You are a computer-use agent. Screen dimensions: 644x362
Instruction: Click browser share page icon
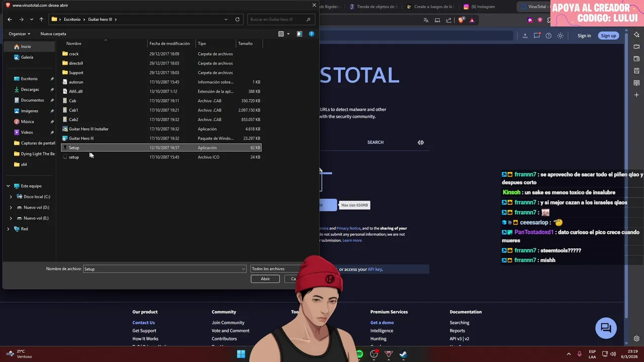coord(449,20)
